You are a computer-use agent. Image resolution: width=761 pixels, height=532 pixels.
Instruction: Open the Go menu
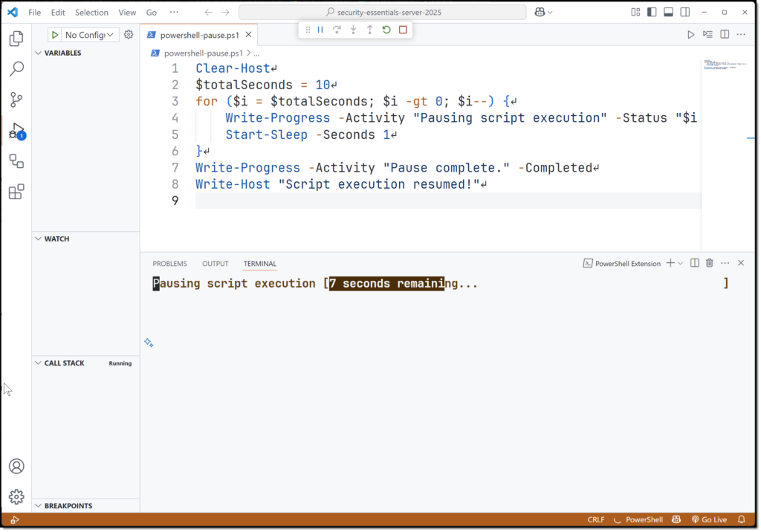(152, 12)
